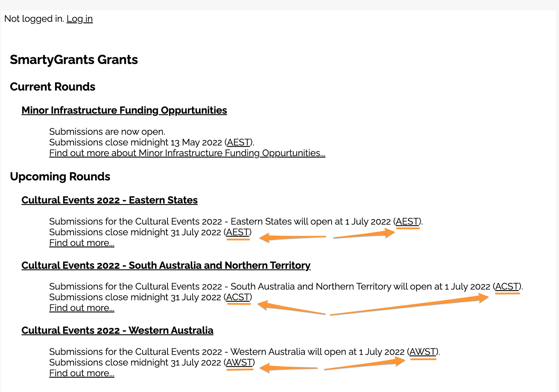
Task: Click AWST link after 31 July 2022
Action: click(x=239, y=362)
